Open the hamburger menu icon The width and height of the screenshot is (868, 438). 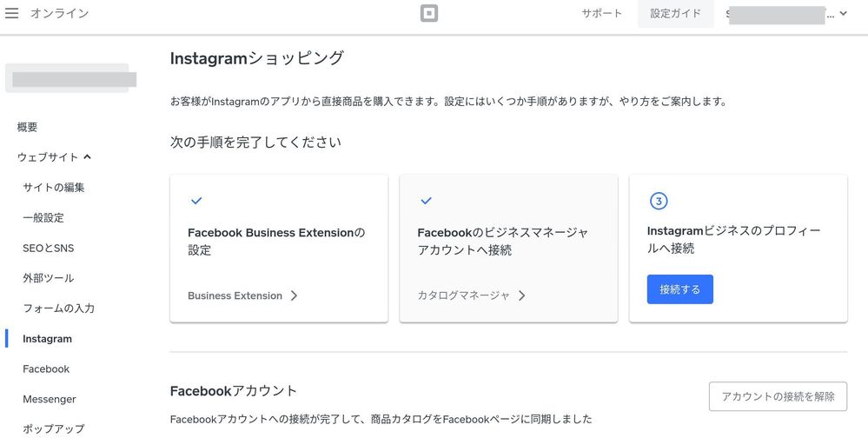(x=12, y=14)
